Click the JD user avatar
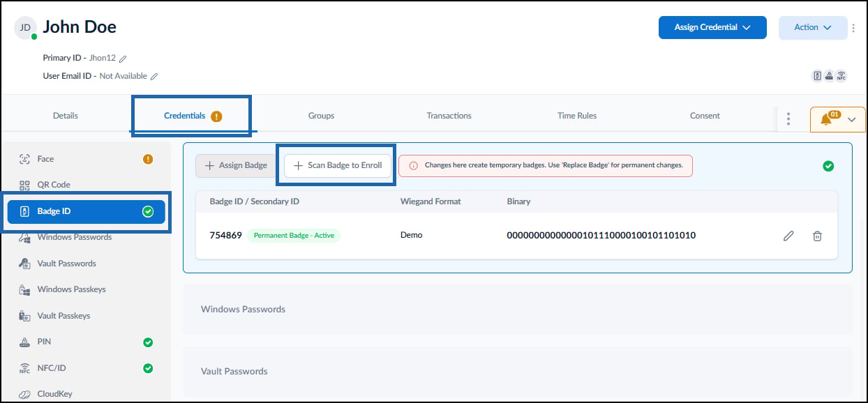868x403 pixels. point(25,28)
